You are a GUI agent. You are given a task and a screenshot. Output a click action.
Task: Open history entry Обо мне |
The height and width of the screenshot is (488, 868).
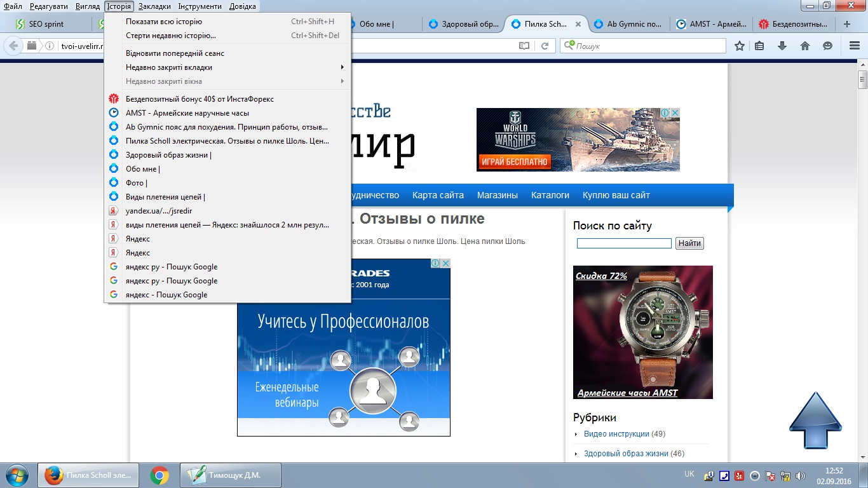pos(227,169)
